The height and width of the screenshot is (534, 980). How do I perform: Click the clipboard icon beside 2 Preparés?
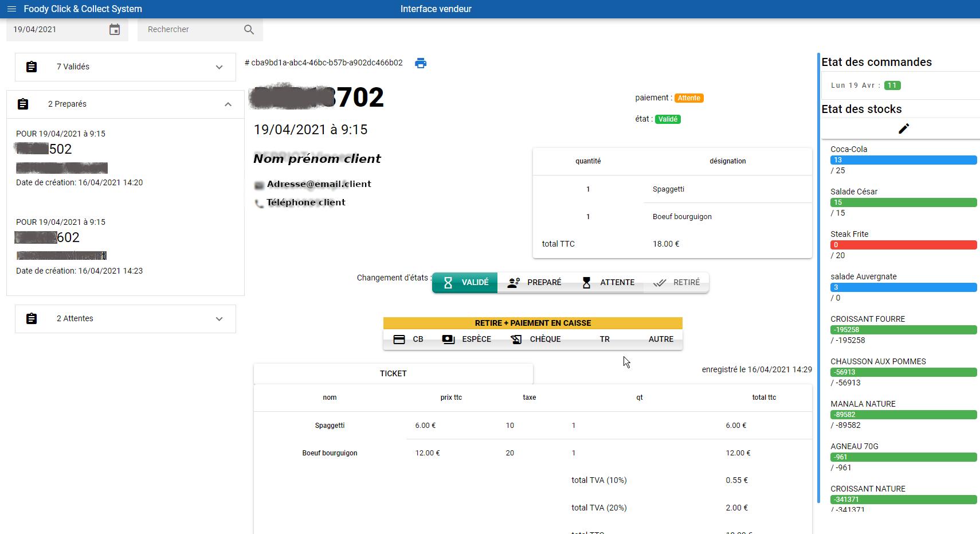[23, 104]
